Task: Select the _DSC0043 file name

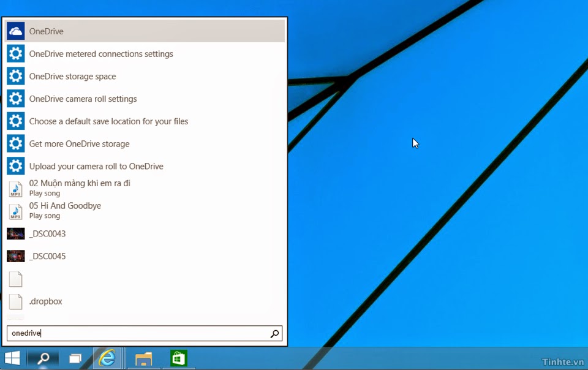Action: tap(47, 234)
